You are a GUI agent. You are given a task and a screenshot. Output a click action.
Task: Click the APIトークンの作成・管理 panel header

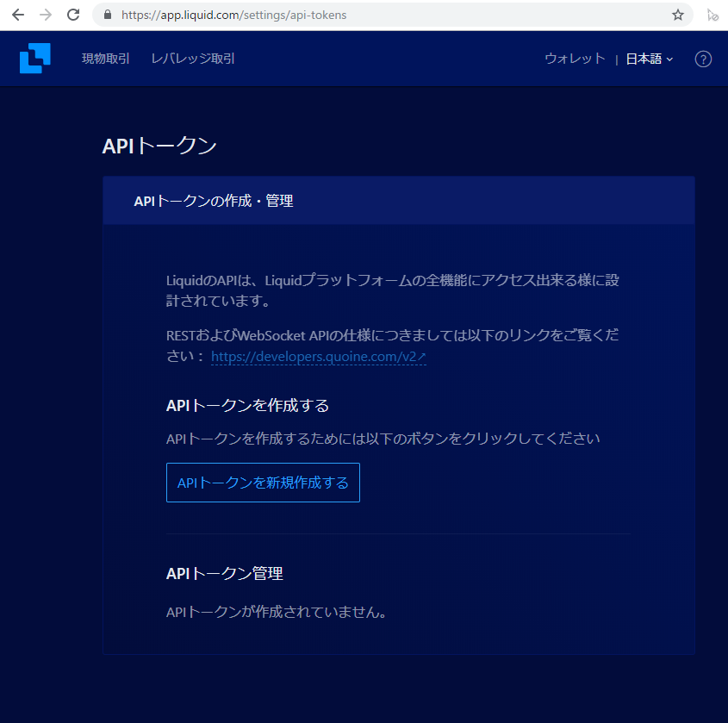tap(399, 201)
